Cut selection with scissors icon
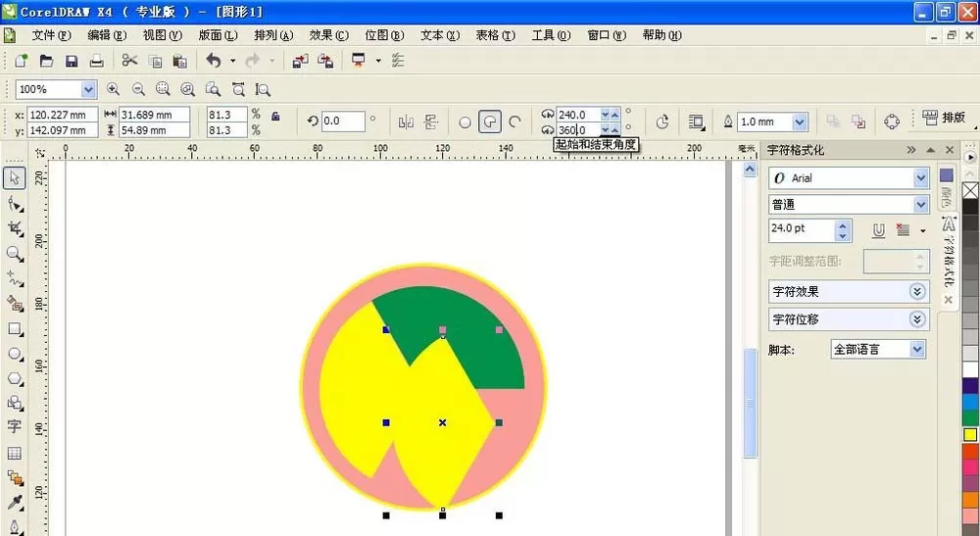The height and width of the screenshot is (536, 980). [129, 61]
